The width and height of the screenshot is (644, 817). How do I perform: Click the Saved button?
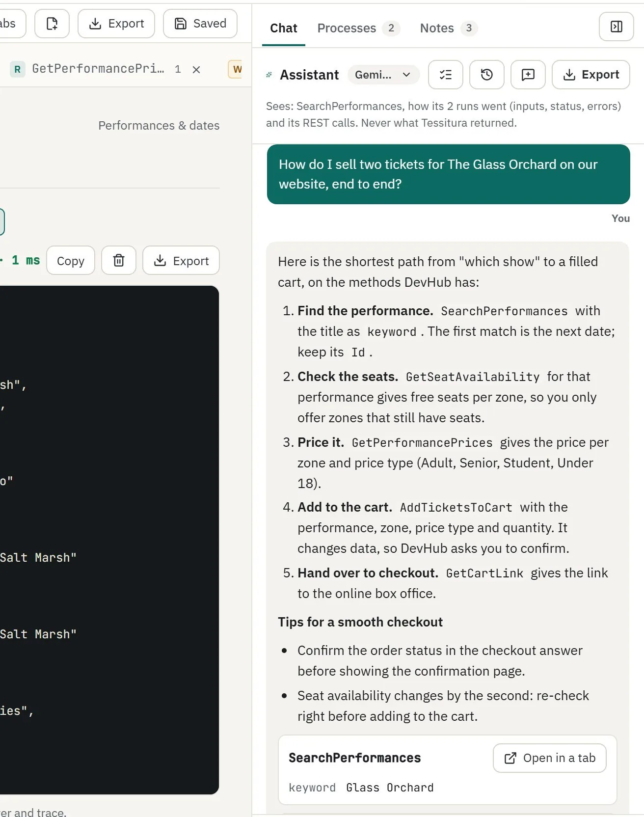click(x=200, y=24)
